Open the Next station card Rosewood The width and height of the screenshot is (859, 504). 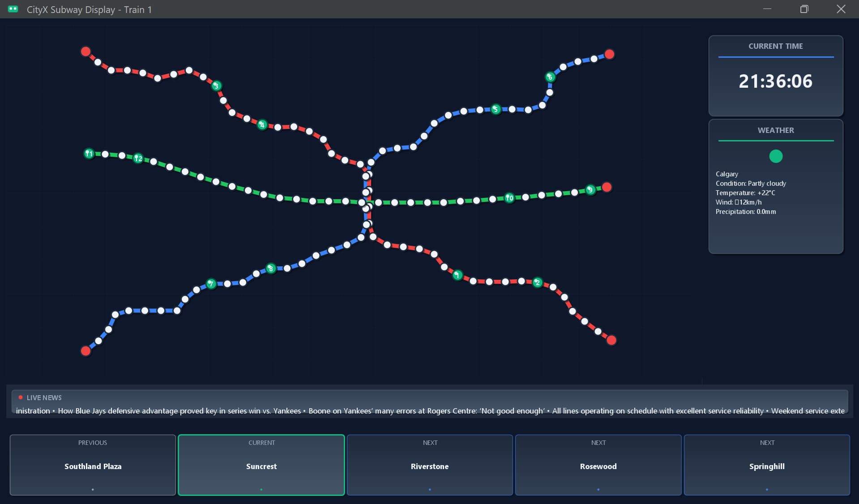click(x=598, y=465)
